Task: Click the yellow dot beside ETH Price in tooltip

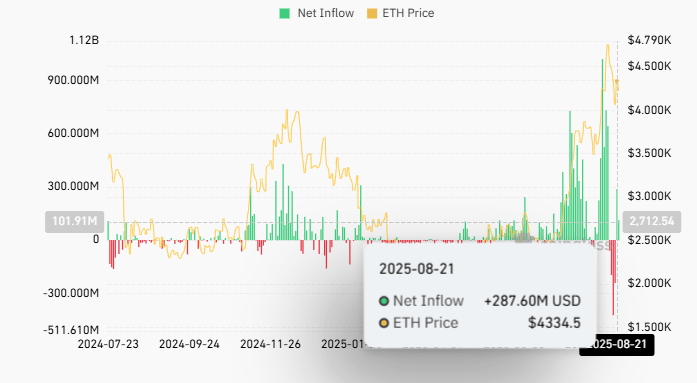Action: coord(384,323)
